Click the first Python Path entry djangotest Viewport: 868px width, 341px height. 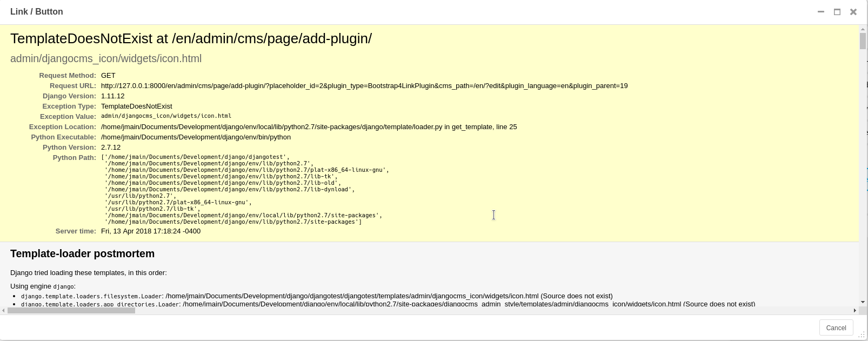pos(195,157)
